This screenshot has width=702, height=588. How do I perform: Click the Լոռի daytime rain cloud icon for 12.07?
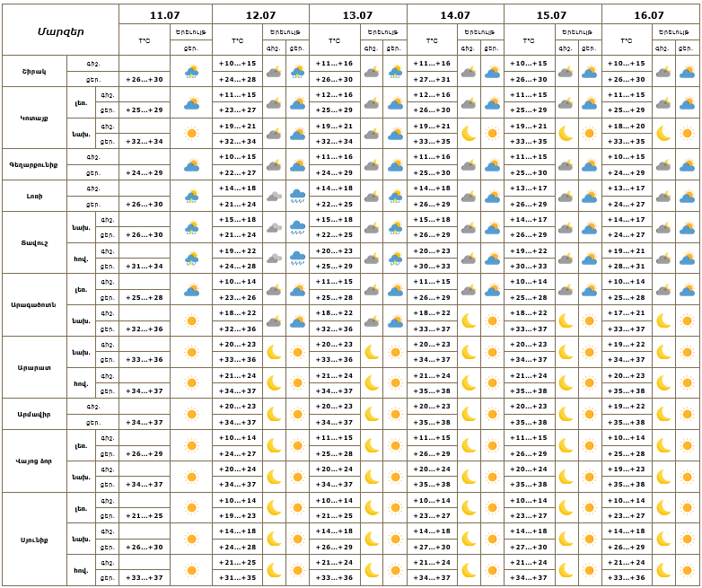297,196
